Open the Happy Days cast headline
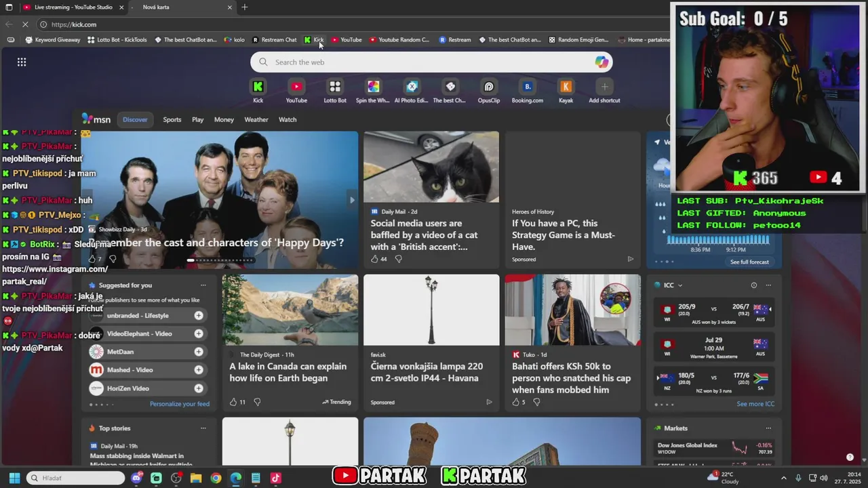 click(216, 243)
